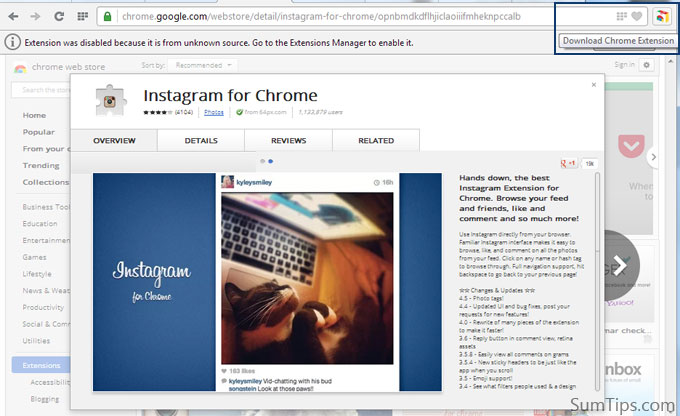The width and height of the screenshot is (680, 416).
Task: Click the star rating of the extension
Action: [158, 112]
